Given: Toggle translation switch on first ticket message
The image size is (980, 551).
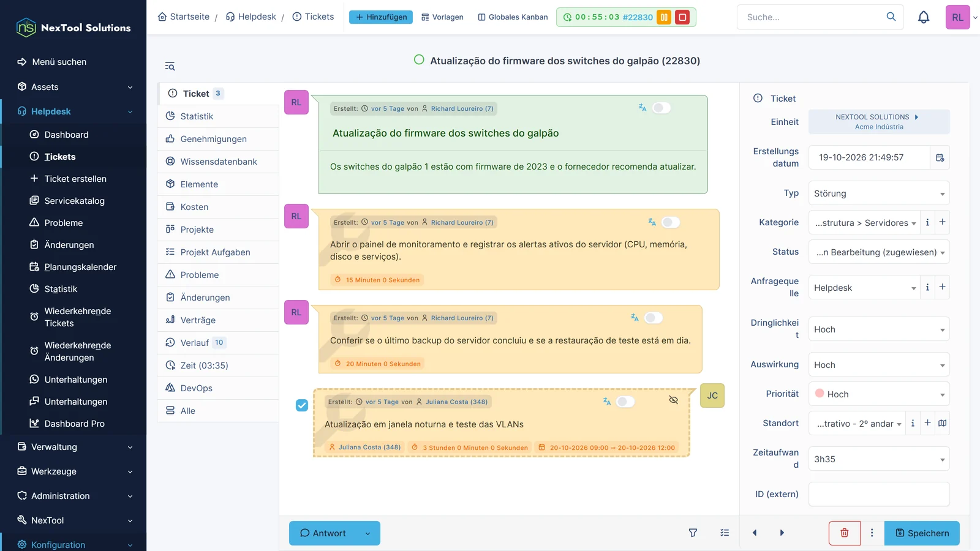Looking at the screenshot, I should 661,108.
